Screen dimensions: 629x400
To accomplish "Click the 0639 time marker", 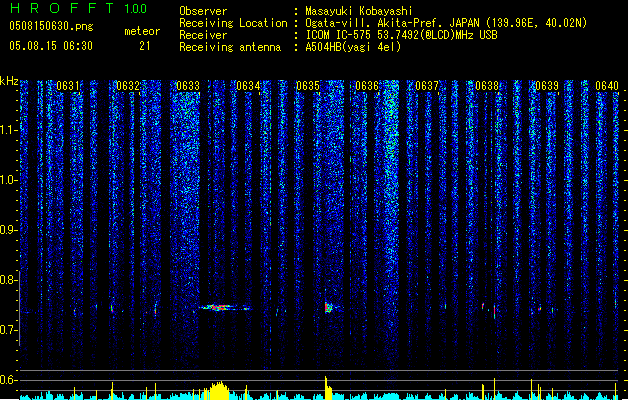I will point(547,86).
